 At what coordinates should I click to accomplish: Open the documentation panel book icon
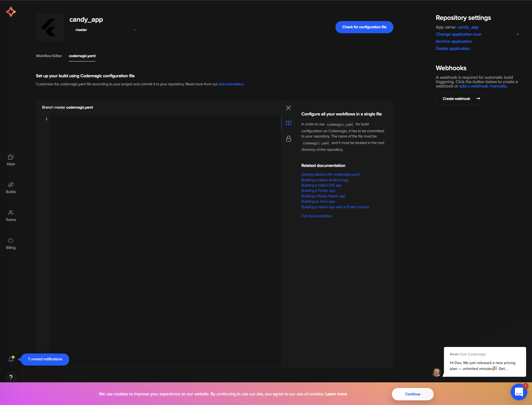(x=288, y=123)
